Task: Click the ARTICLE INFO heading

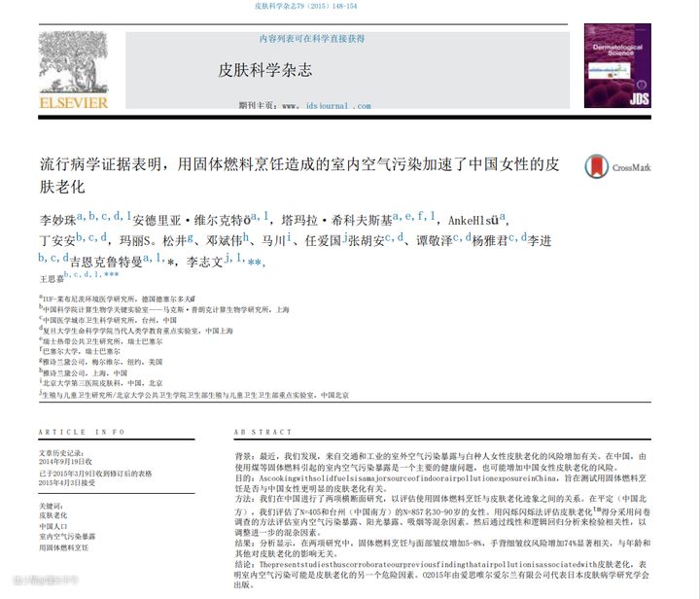Action: pos(82,432)
